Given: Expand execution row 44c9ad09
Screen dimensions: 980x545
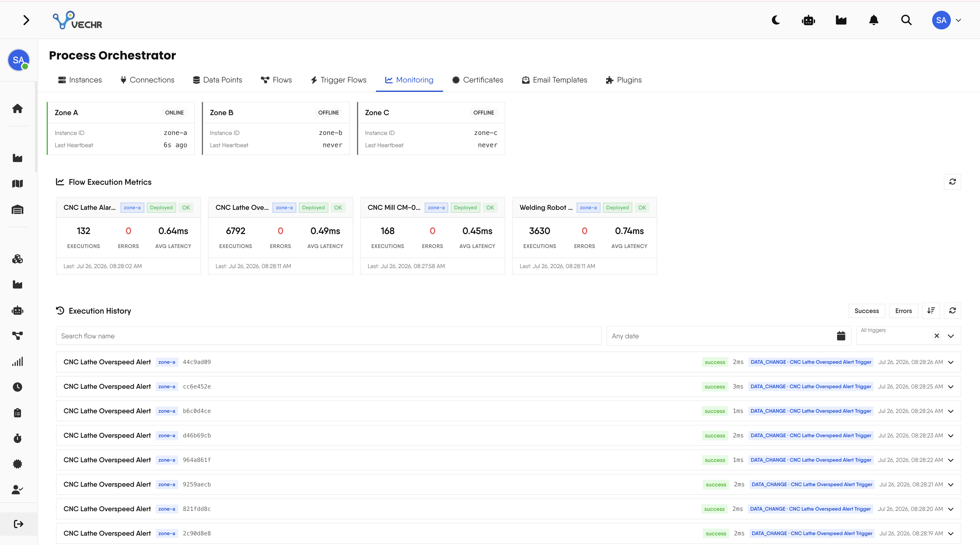Looking at the screenshot, I should [951, 362].
